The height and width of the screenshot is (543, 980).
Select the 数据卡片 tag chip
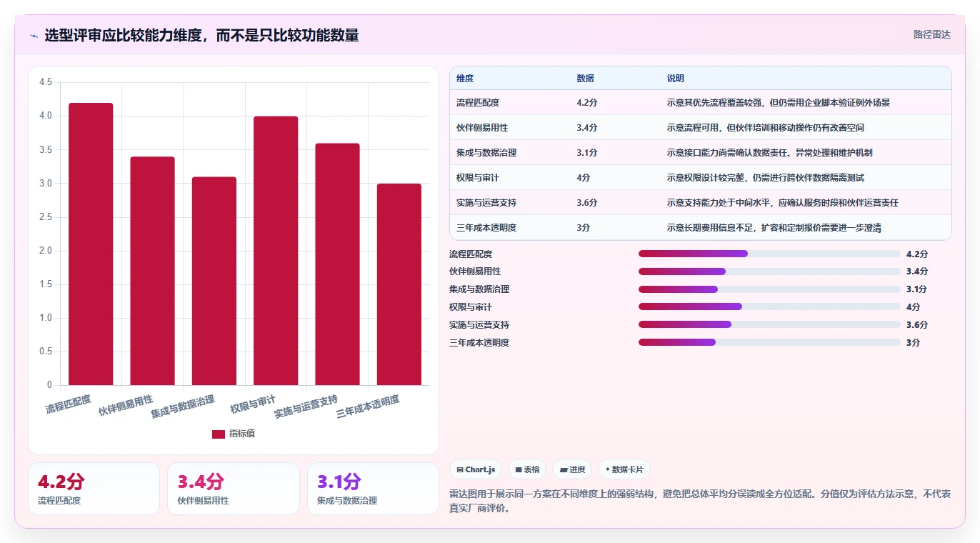tap(624, 469)
